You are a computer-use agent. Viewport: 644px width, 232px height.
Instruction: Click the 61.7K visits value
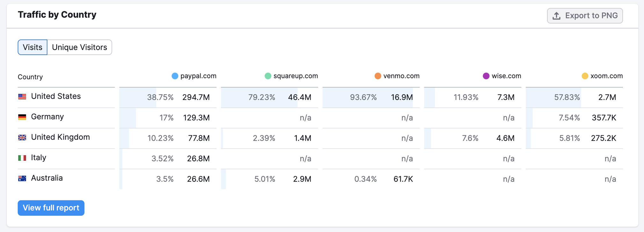[x=403, y=179]
